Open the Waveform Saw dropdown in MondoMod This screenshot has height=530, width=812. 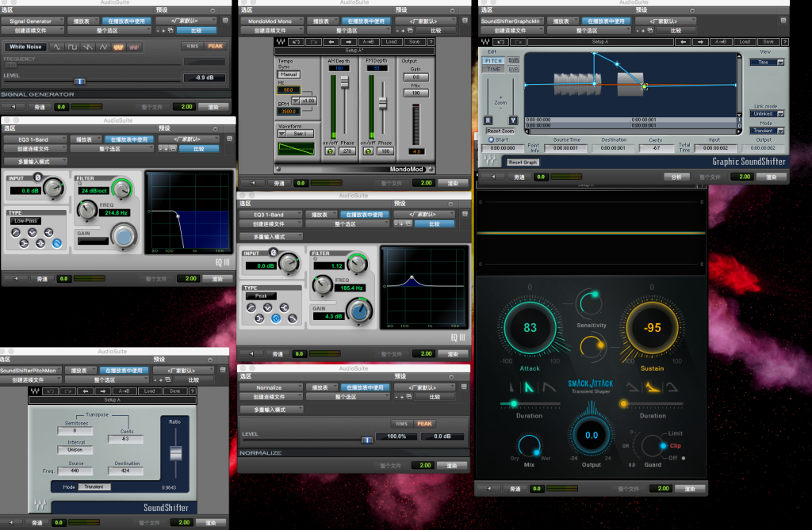pyautogui.click(x=297, y=134)
